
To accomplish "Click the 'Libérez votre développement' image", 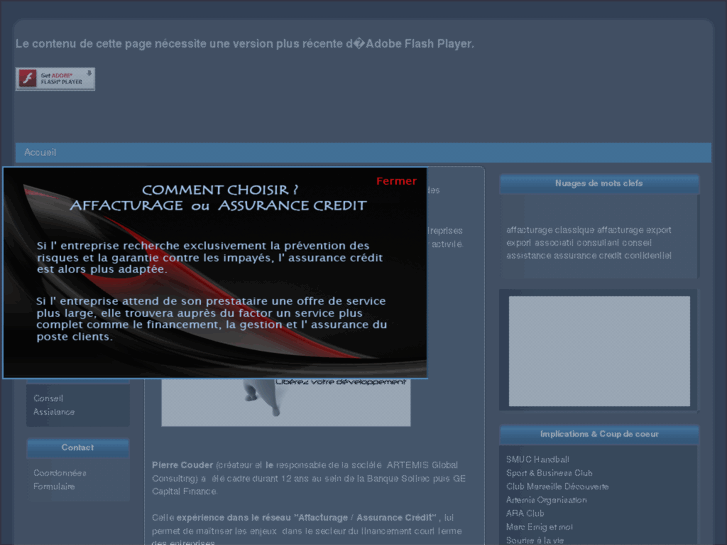I will click(x=286, y=402).
